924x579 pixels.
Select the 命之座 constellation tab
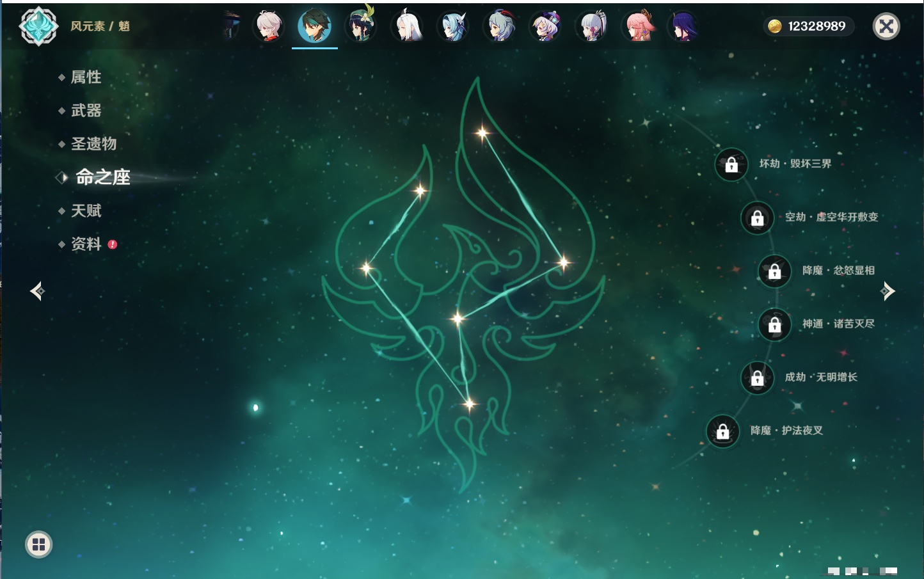[x=102, y=177]
